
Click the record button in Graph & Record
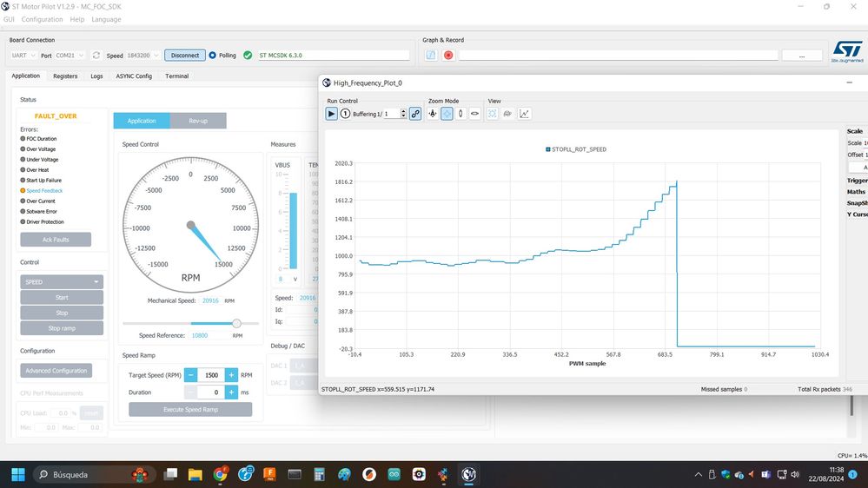click(x=448, y=56)
